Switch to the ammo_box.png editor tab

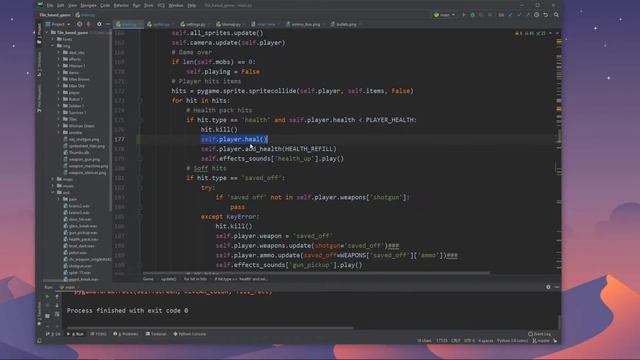click(x=304, y=24)
